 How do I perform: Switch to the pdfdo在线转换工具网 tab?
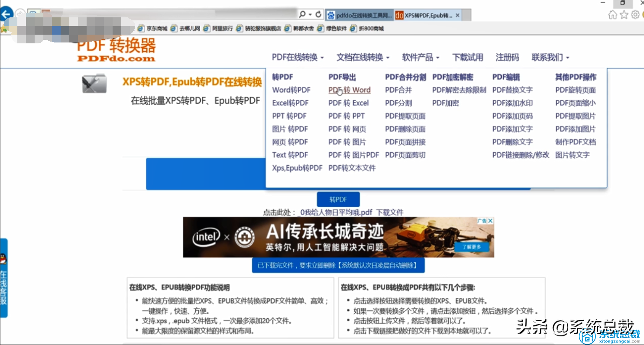pos(359,15)
